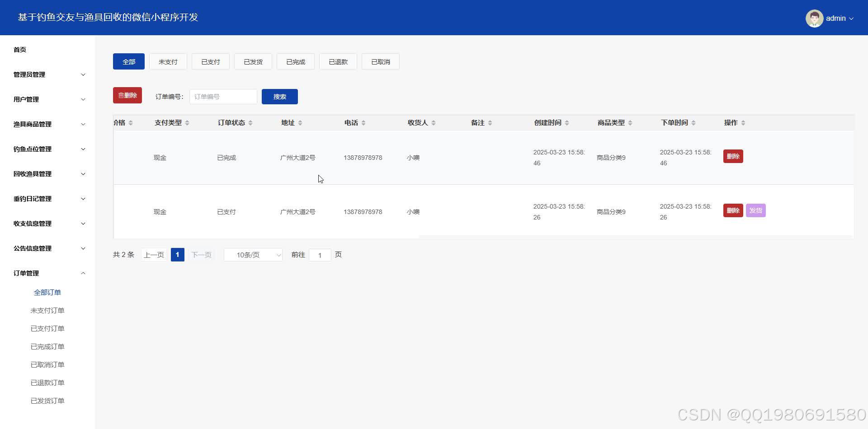Sort orders by 订单状态 column arrows

pyautogui.click(x=250, y=122)
